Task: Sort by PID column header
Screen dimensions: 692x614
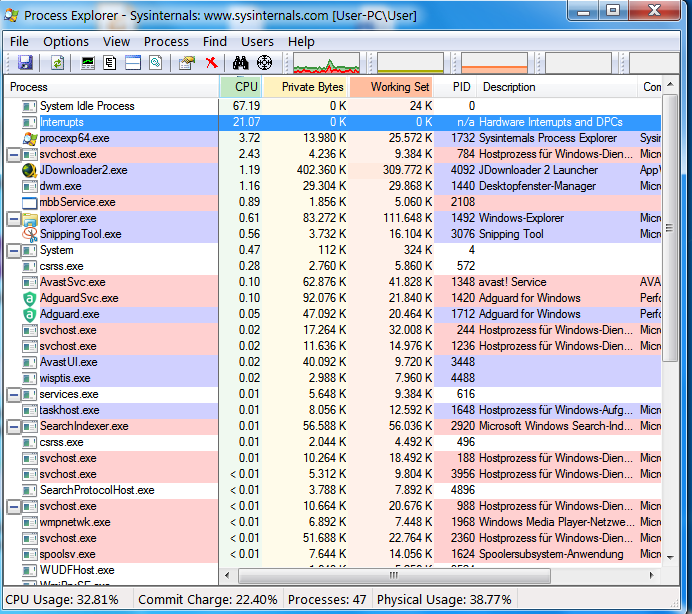Action: (455, 87)
